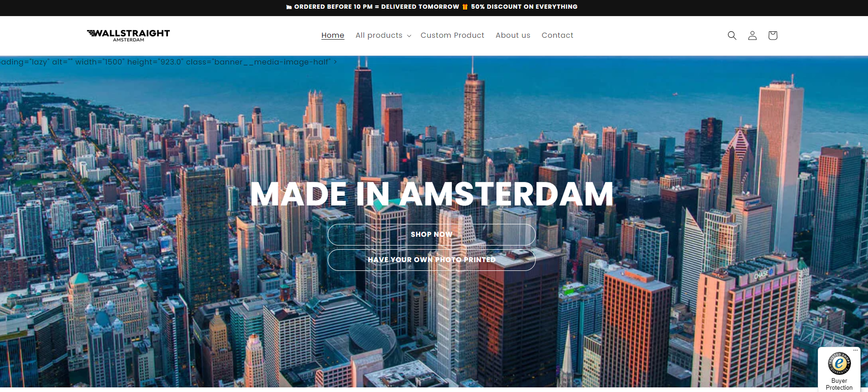Image resolution: width=868 pixels, height=392 pixels.
Task: Click the Ordered Before 10 PM announcement text
Action: pyautogui.click(x=376, y=7)
